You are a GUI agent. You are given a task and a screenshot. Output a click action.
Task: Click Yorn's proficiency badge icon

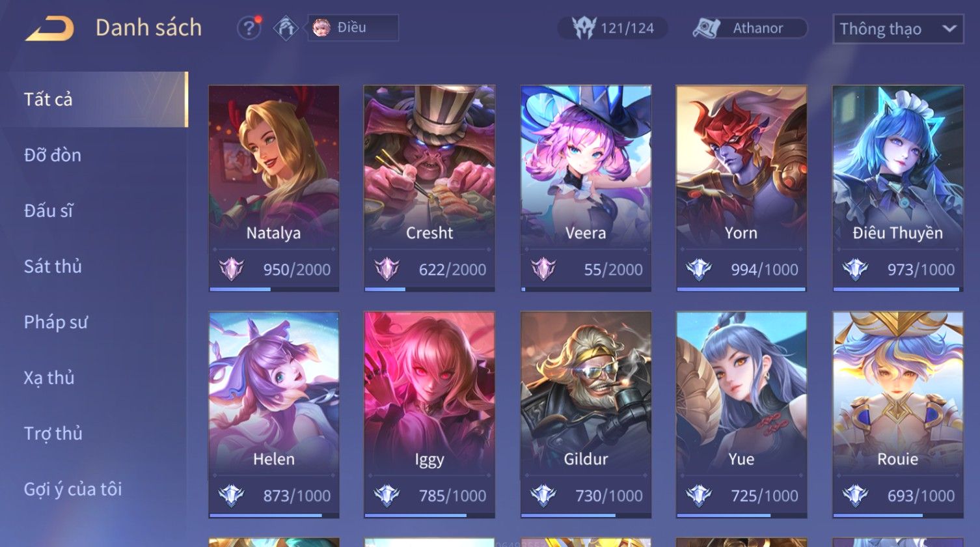coord(699,269)
